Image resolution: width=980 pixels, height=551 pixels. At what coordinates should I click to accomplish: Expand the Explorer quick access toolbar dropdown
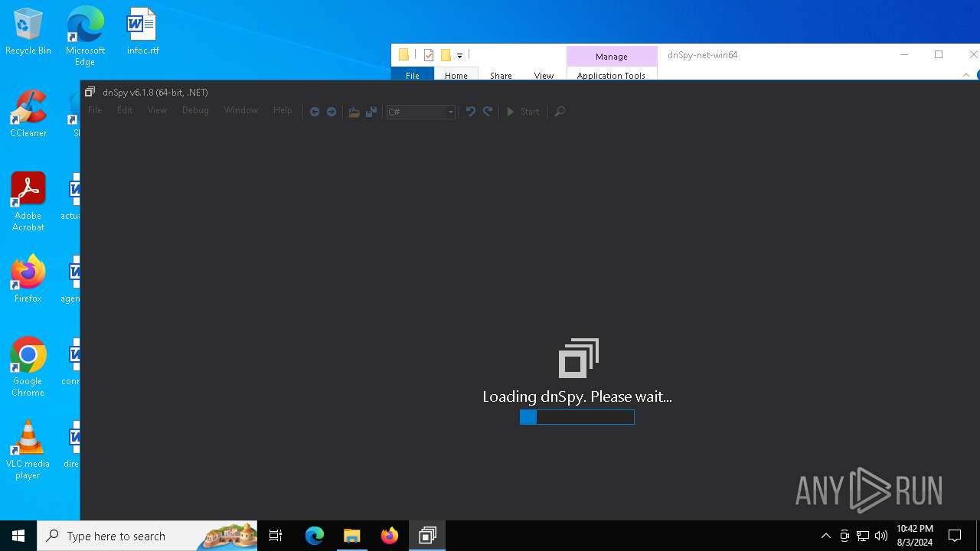click(459, 55)
